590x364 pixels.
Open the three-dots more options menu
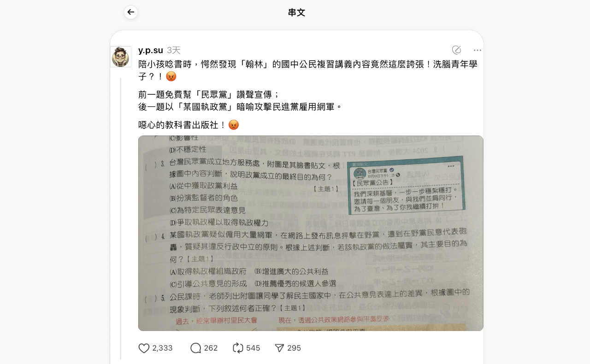point(478,50)
